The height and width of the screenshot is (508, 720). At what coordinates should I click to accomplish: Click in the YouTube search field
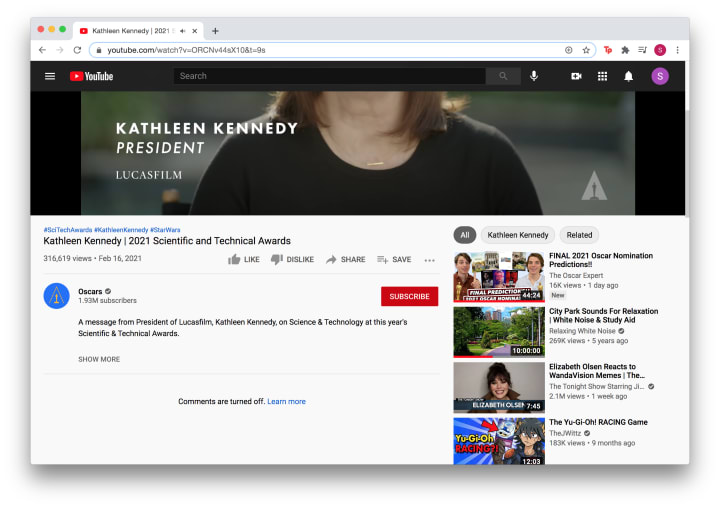329,76
